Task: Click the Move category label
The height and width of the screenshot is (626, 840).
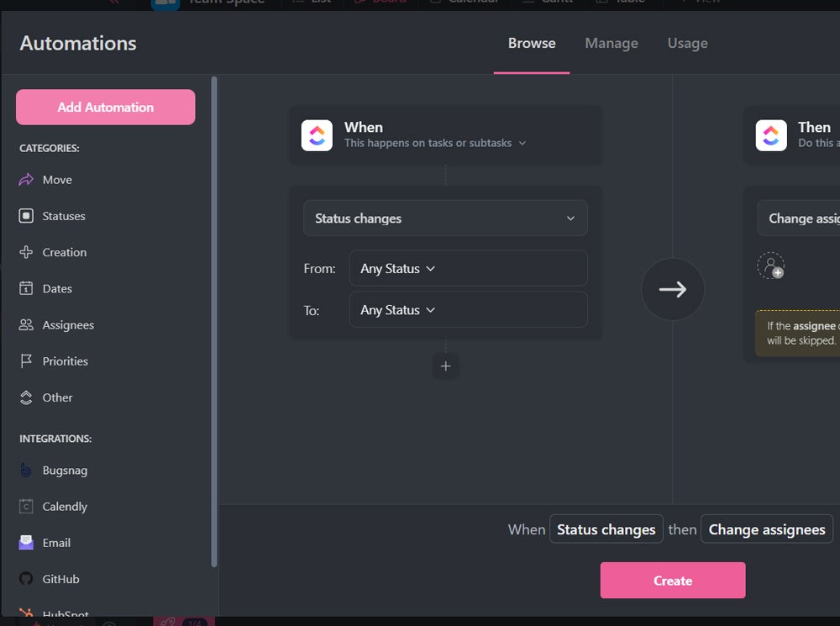Action: 57,180
